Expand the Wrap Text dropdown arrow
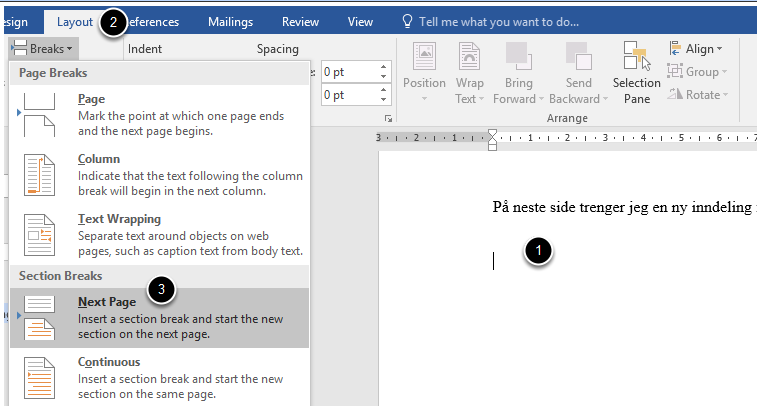 [481, 99]
